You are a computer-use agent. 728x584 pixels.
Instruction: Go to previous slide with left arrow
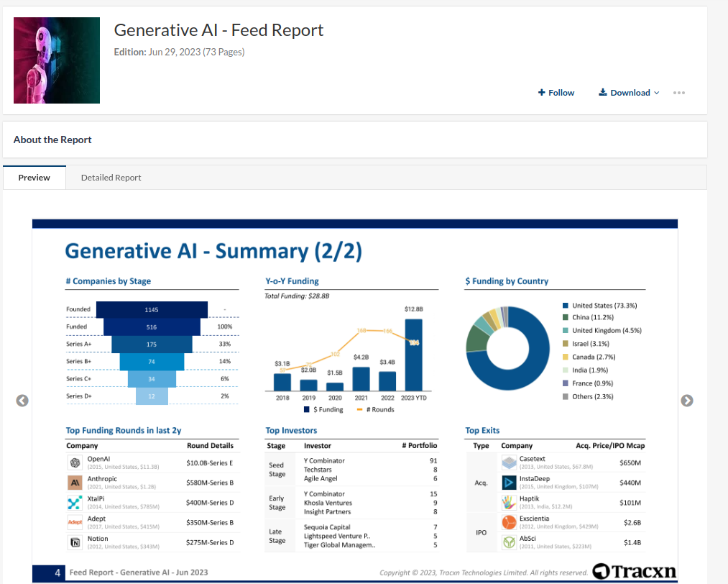[22, 401]
